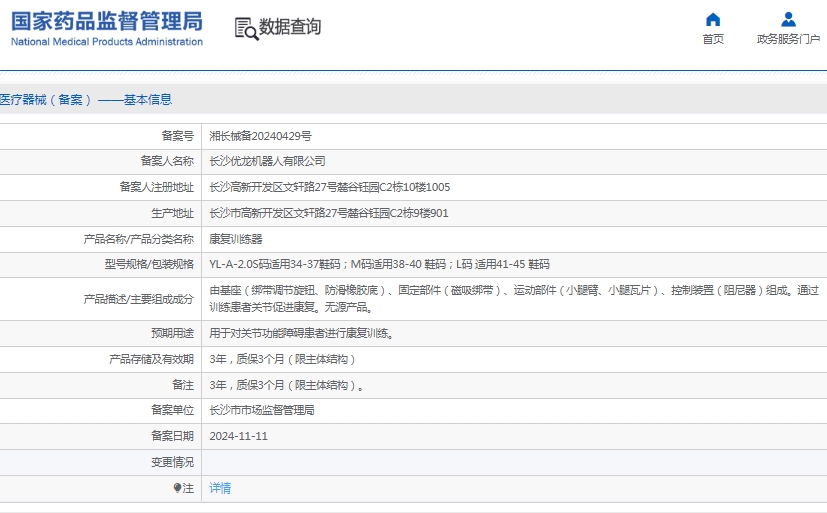Image resolution: width=827 pixels, height=513 pixels.
Task: Click the 国家药品监督管理局 logo title
Action: click(x=107, y=22)
